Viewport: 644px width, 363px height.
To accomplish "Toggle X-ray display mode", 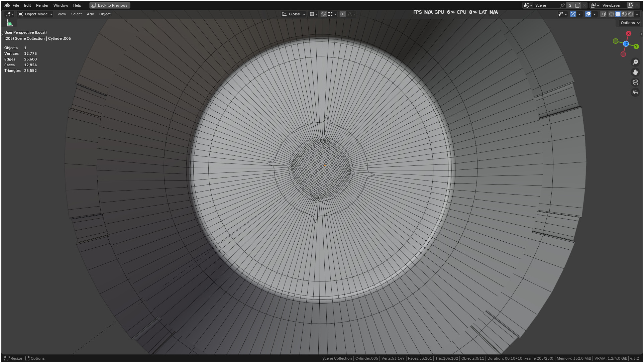I will (x=603, y=14).
